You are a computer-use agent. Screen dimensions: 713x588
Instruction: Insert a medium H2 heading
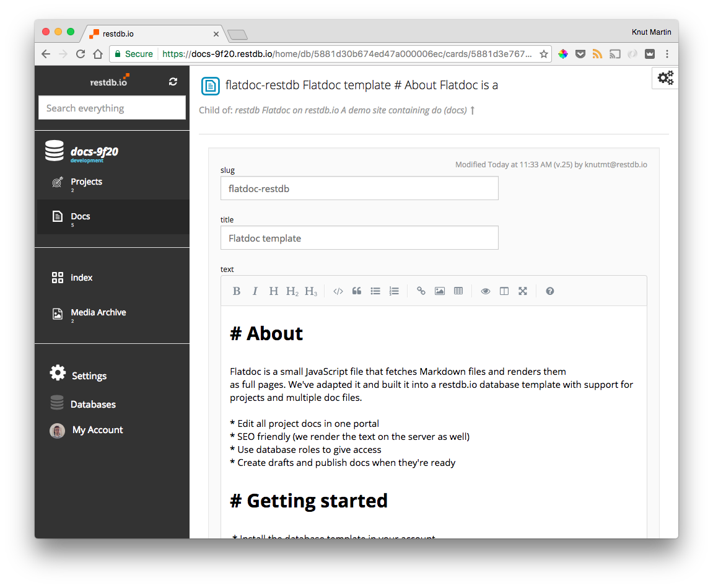click(292, 291)
